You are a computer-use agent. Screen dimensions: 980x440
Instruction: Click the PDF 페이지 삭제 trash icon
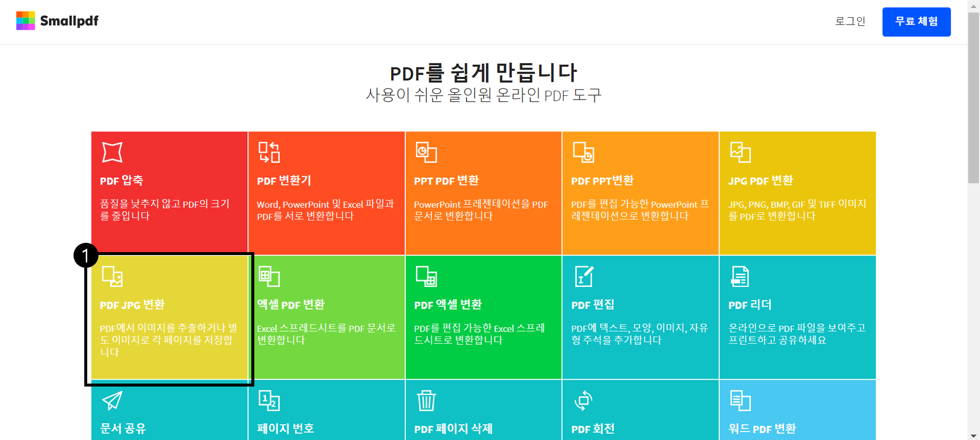tap(426, 400)
